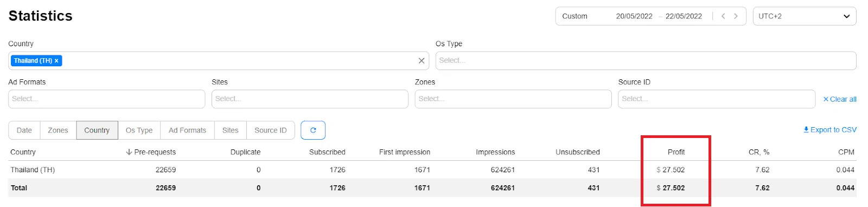Remove the Thailand (TH) country tag
Image resolution: width=868 pixels, height=207 pixels.
56,61
